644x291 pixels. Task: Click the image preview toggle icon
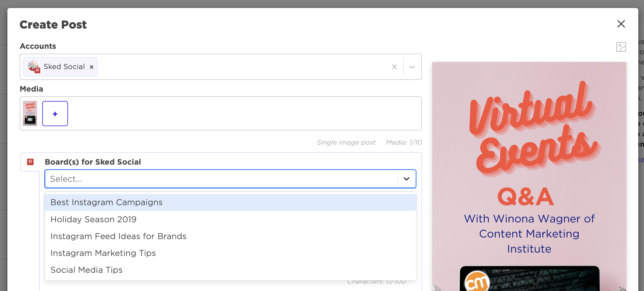click(621, 47)
